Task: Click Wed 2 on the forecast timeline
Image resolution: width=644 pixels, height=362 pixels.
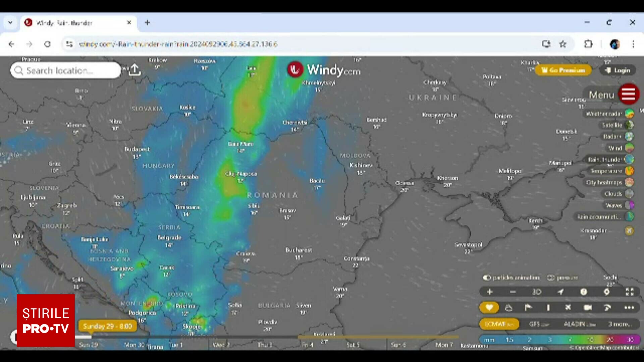Action: click(x=221, y=345)
